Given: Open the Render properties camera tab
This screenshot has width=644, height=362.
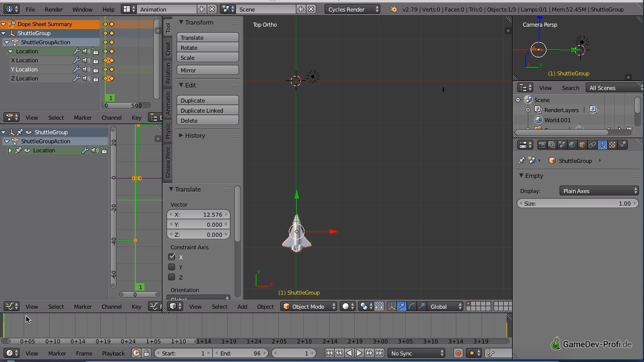Looking at the screenshot, I should click(542, 145).
